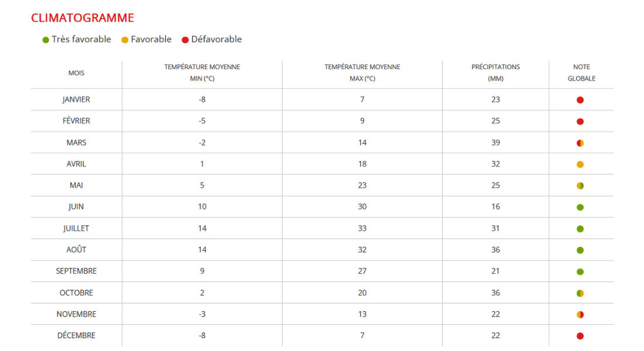Click the green Très favorable legend dot
The width and height of the screenshot is (644, 351).
46,40
